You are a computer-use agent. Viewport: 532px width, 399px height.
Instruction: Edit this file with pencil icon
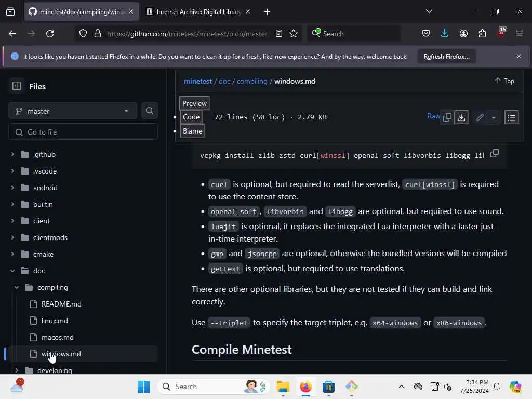click(480, 117)
